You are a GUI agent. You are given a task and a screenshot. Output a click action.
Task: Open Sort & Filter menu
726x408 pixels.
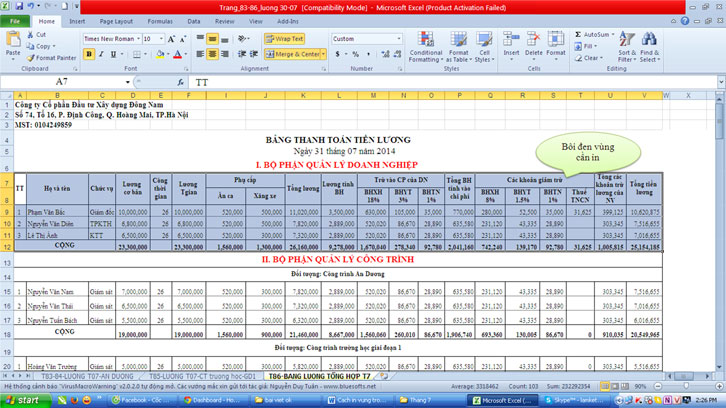pyautogui.click(x=627, y=47)
